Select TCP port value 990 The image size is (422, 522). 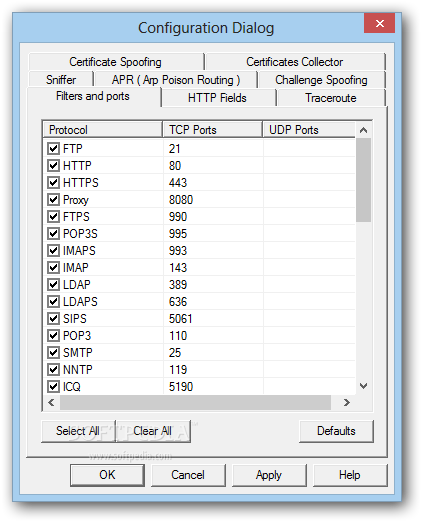(178, 216)
